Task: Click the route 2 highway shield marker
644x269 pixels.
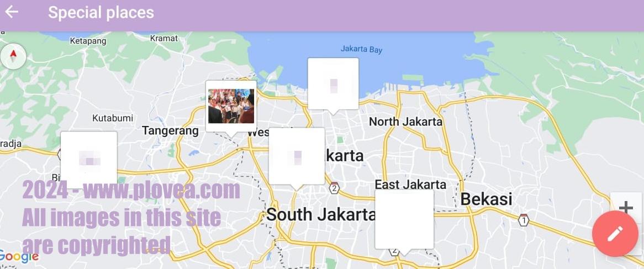Action: (334, 188)
